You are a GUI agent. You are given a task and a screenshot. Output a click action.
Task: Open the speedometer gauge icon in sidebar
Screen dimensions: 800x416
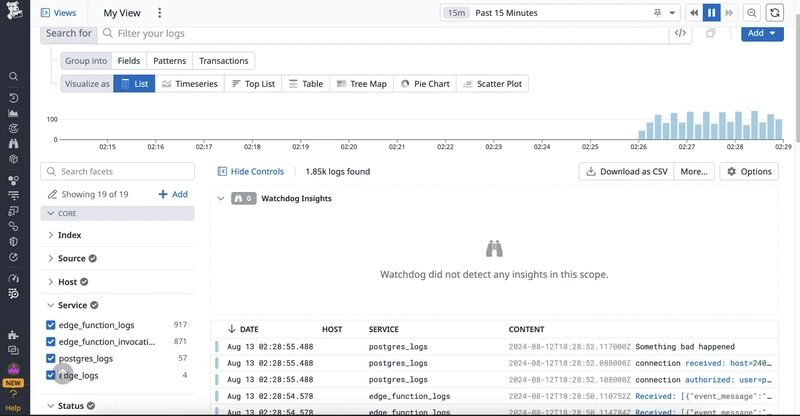[x=14, y=278]
